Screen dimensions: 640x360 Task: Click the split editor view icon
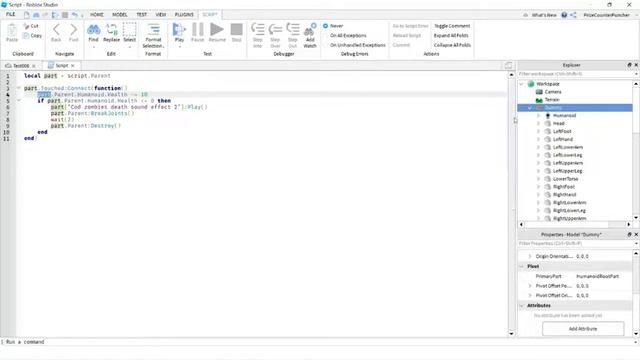pos(508,65)
